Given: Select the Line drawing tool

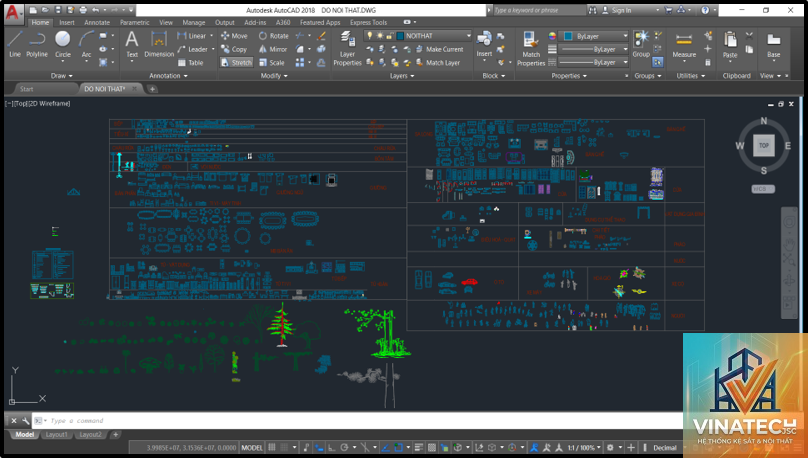Looking at the screenshot, I should coord(14,44).
